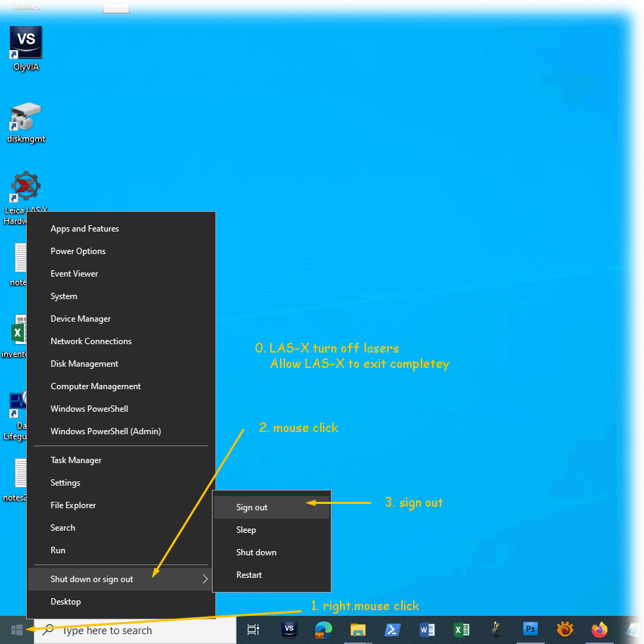Open the OlyVIA desktop shortcut
Image resolution: width=644 pixels, height=644 pixels.
(x=25, y=44)
